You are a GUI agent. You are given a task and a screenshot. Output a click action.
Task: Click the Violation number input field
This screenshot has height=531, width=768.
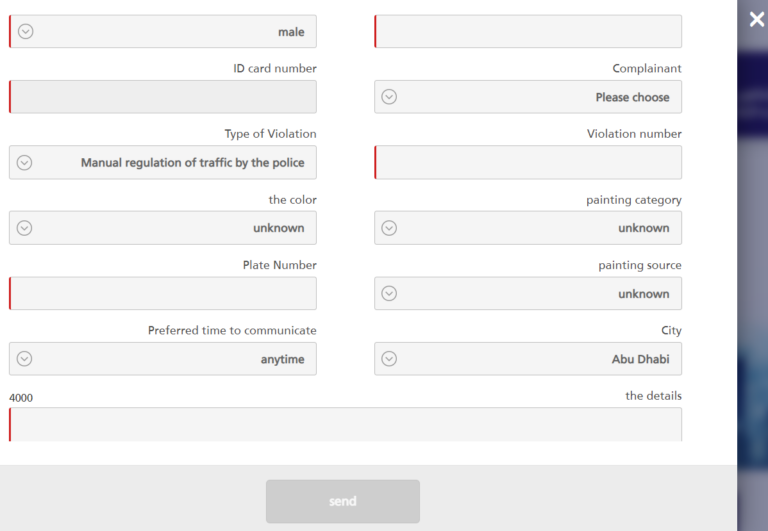click(528, 162)
